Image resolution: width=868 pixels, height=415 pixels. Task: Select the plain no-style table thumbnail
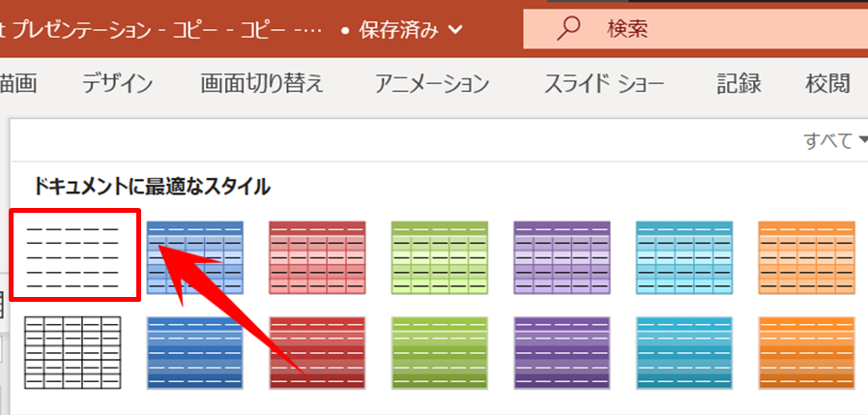click(73, 257)
